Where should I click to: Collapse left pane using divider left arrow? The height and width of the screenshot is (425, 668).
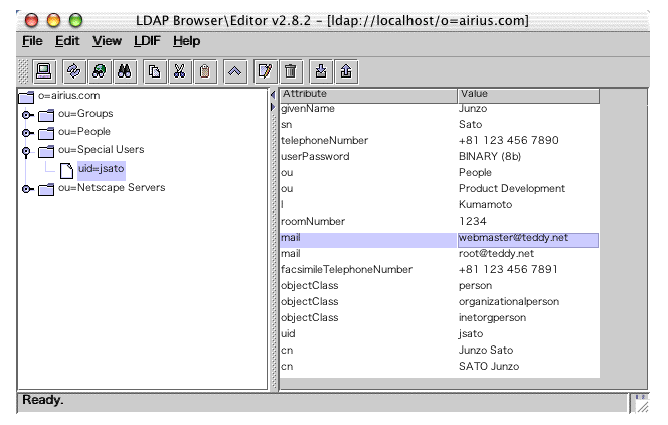coord(273,95)
